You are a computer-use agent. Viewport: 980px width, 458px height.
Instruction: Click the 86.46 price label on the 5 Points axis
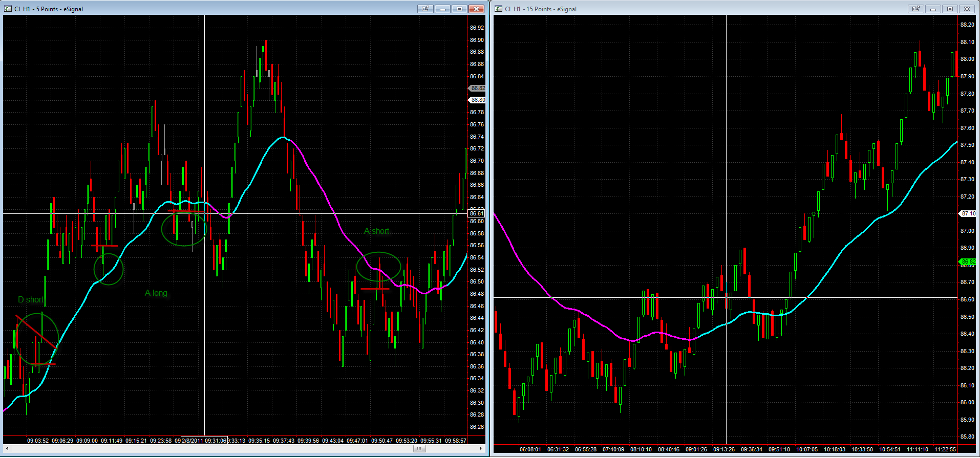[x=477, y=306]
